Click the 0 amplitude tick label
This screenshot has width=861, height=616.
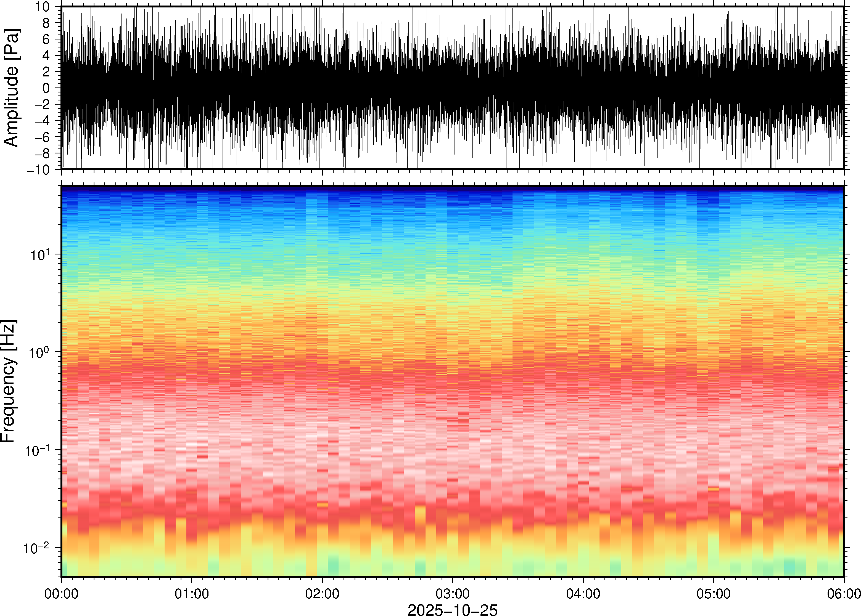click(46, 88)
